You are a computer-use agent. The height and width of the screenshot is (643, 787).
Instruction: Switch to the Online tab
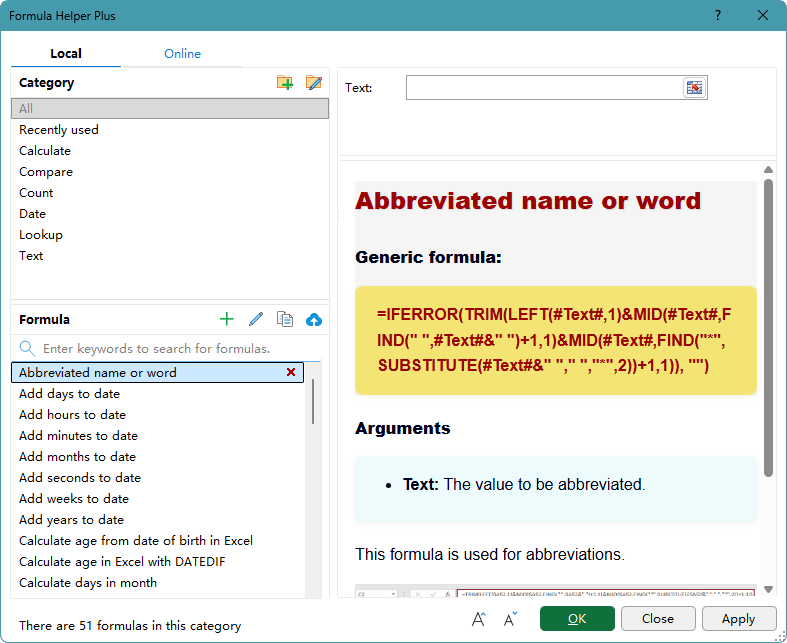182,54
